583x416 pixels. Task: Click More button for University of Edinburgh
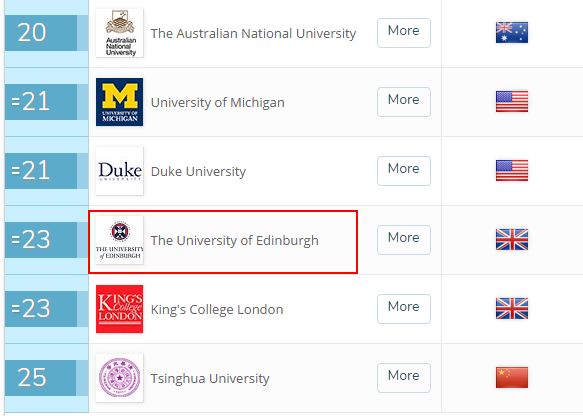(x=404, y=240)
